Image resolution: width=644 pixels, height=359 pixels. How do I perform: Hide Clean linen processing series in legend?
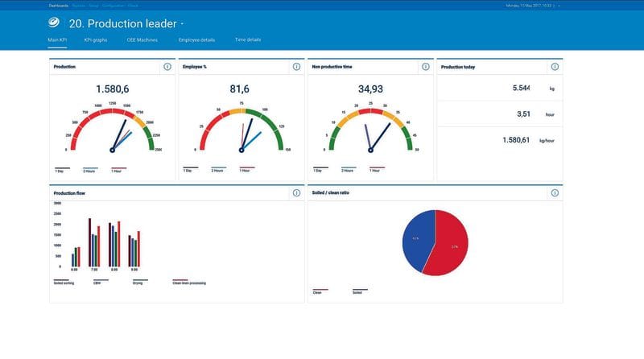[189, 283]
